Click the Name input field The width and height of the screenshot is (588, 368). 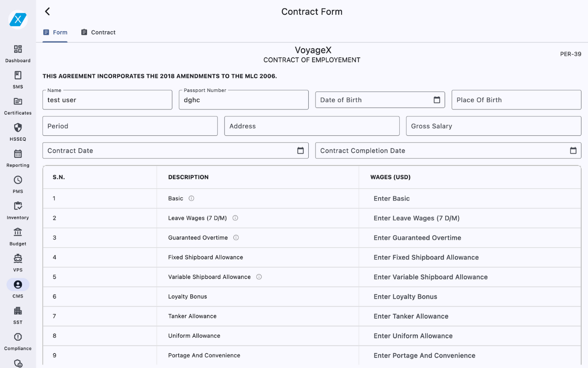click(107, 100)
